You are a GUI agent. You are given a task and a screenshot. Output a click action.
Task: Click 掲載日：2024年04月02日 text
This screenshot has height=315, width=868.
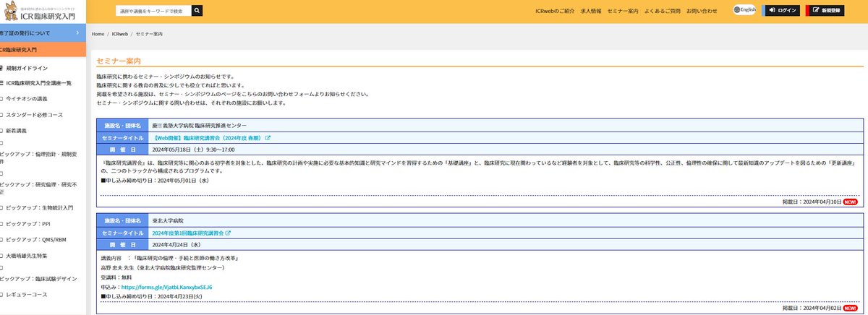(812, 308)
